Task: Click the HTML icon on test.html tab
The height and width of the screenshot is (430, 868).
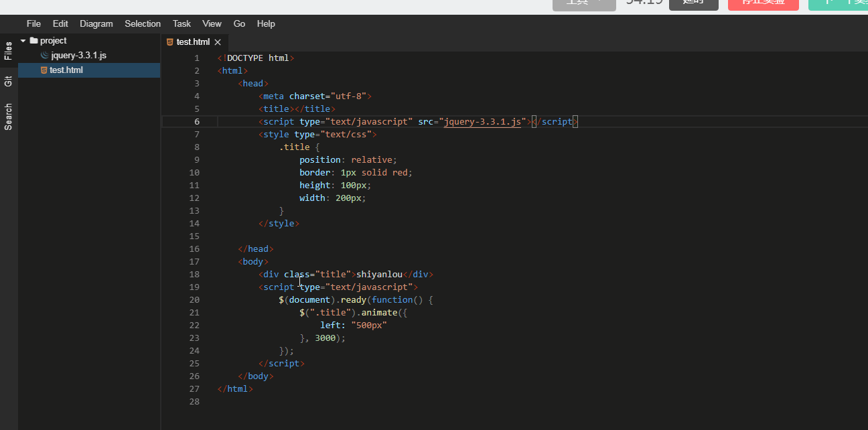Action: point(170,42)
